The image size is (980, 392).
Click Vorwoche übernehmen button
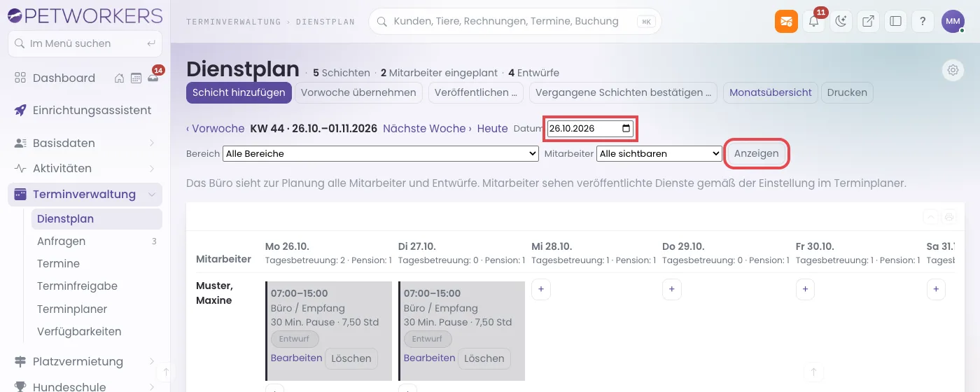click(358, 92)
